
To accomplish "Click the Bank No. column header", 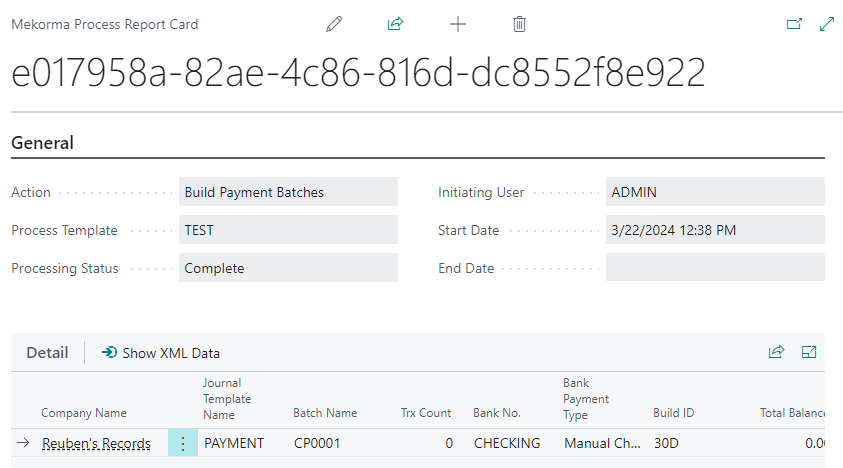I will tap(497, 413).
